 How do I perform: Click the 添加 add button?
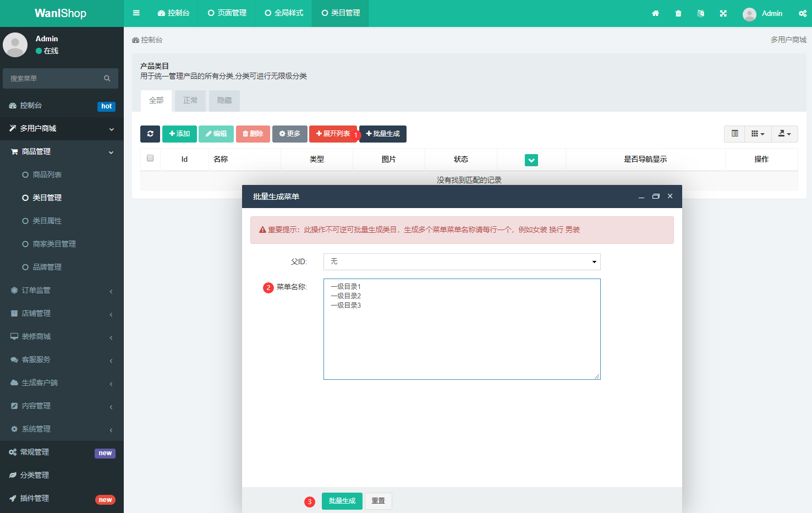click(179, 134)
